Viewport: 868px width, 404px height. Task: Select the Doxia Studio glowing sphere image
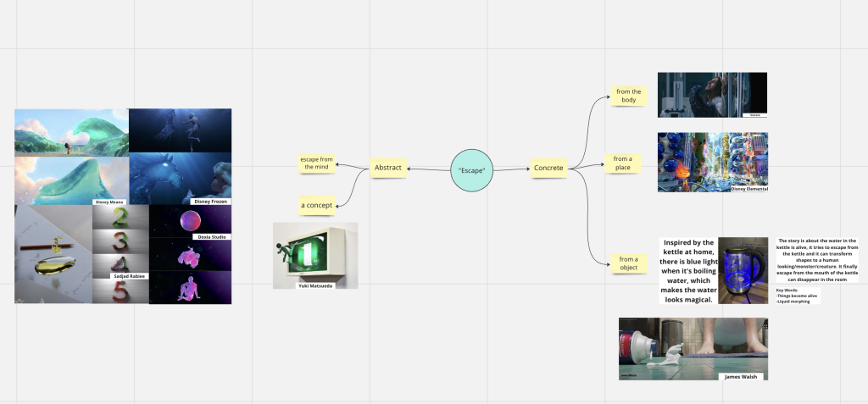point(191,221)
